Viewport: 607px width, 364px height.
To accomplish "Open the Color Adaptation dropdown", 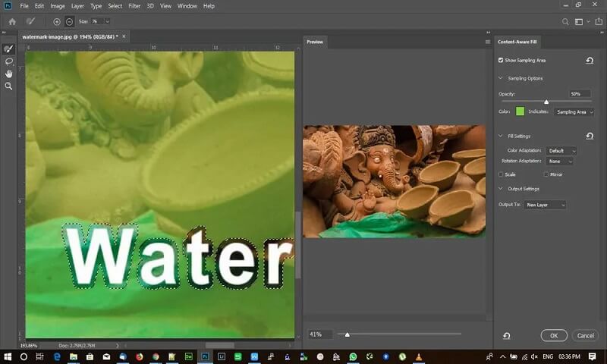I will (x=561, y=151).
